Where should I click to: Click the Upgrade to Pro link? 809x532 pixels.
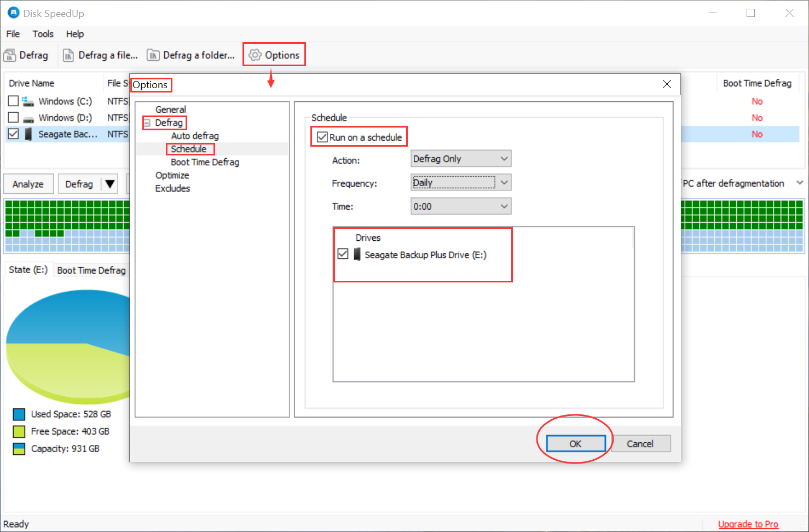(748, 524)
